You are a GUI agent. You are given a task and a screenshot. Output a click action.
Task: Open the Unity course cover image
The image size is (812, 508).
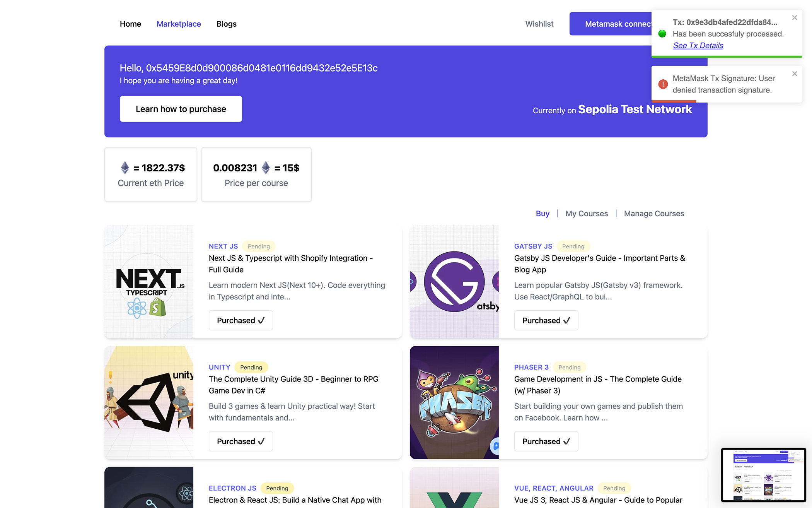tap(149, 402)
